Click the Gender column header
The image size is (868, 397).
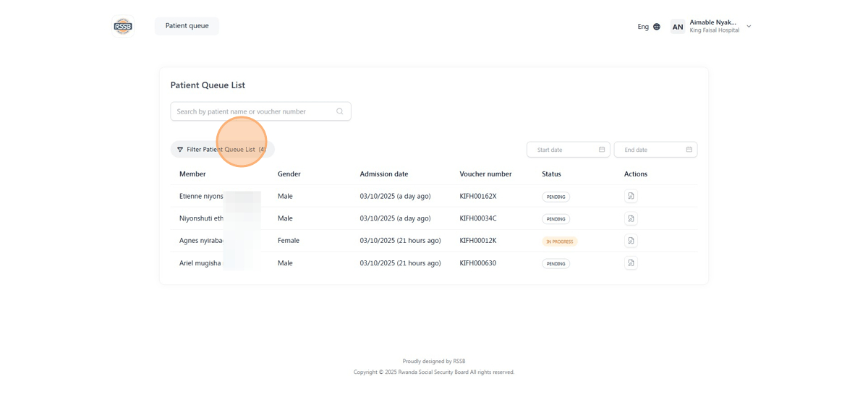coord(289,174)
